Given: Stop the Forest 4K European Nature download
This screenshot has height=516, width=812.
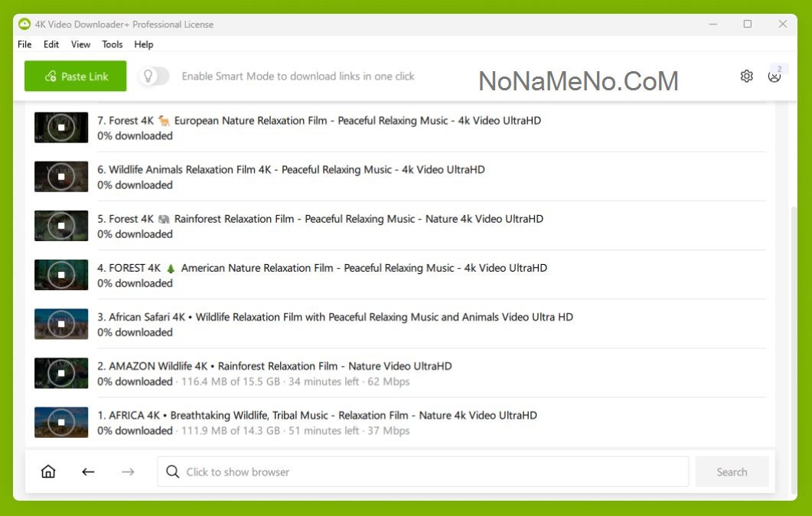Looking at the screenshot, I should click(61, 128).
